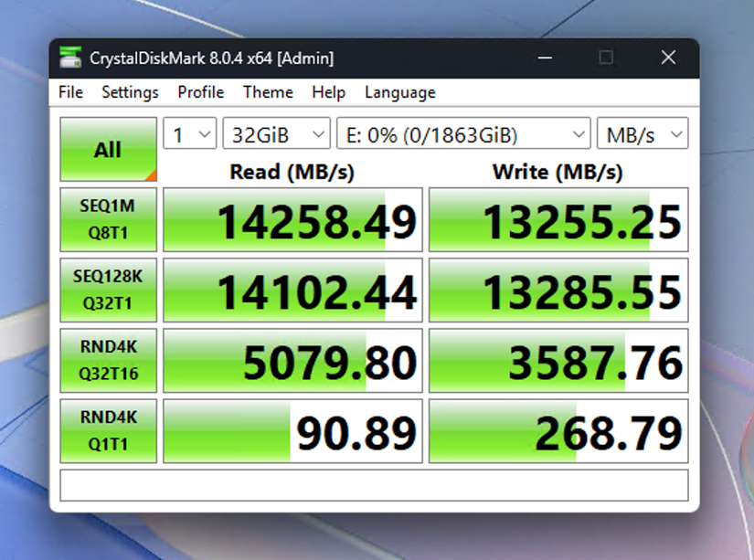
Task: Open the Profile menu
Action: point(200,92)
